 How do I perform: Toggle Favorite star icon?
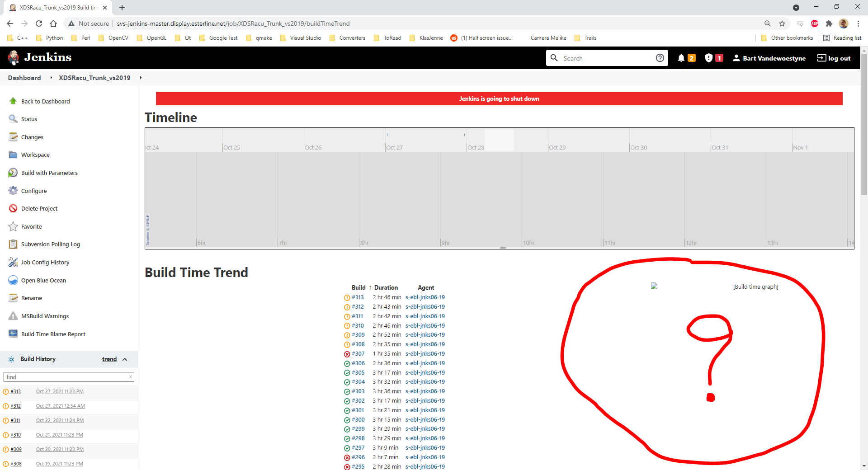13,226
